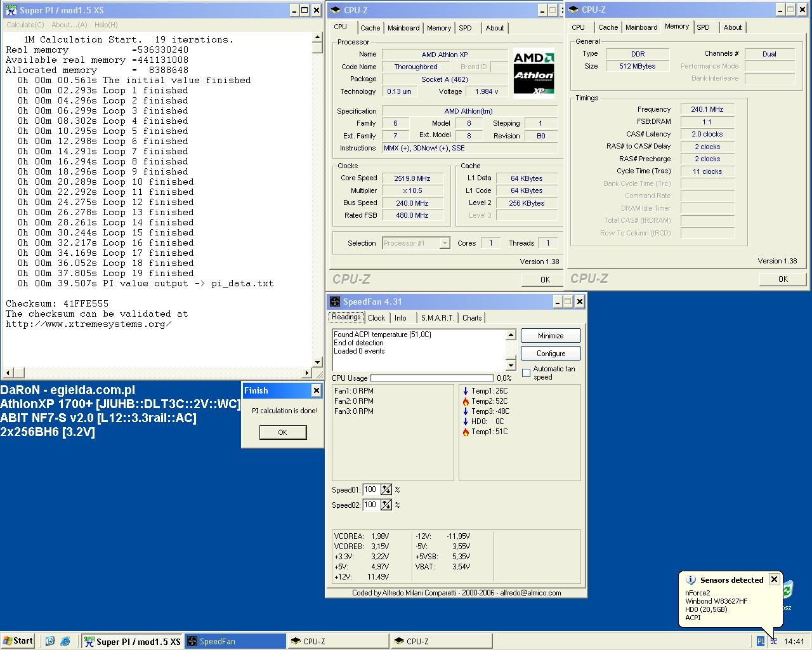The height and width of the screenshot is (650, 812).
Task: Open Cache tab in left CPU-Z window
Action: [x=370, y=28]
